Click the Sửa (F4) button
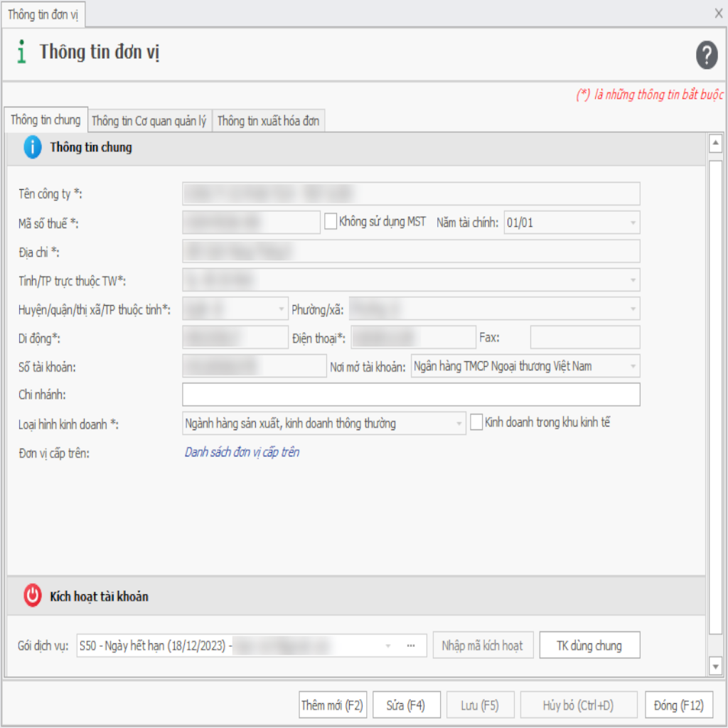 [406, 705]
